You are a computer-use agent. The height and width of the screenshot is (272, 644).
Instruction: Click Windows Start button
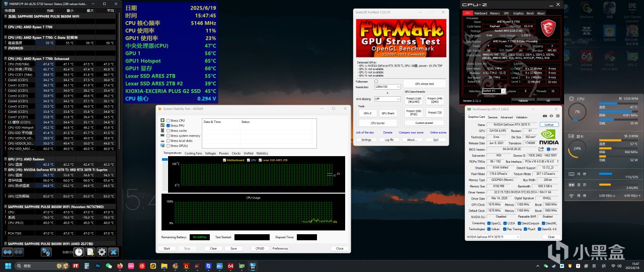pyautogui.click(x=8, y=265)
